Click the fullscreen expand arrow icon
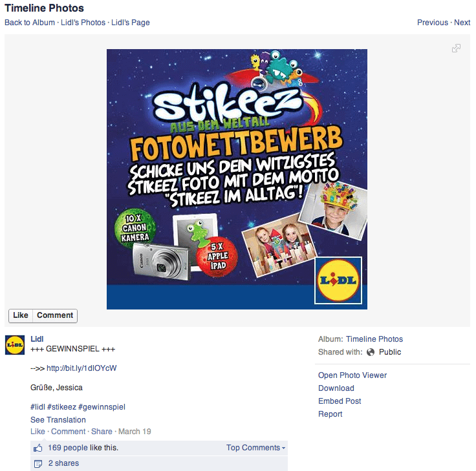Screen dimensions: 476x471 coord(456,48)
